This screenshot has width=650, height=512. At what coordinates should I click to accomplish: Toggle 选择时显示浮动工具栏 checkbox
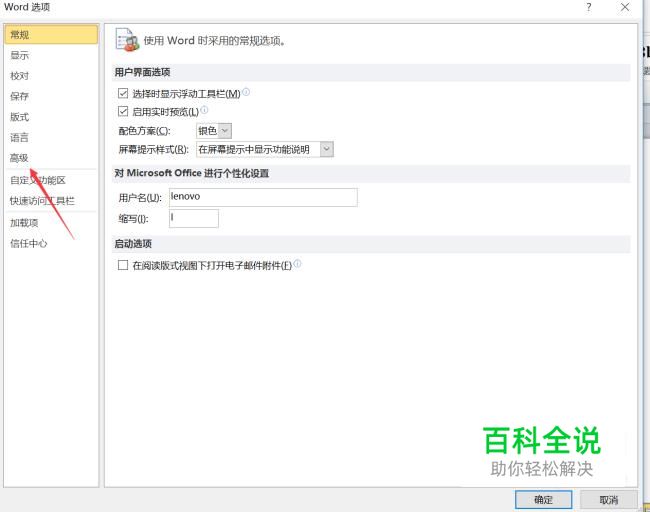pyautogui.click(x=123, y=93)
